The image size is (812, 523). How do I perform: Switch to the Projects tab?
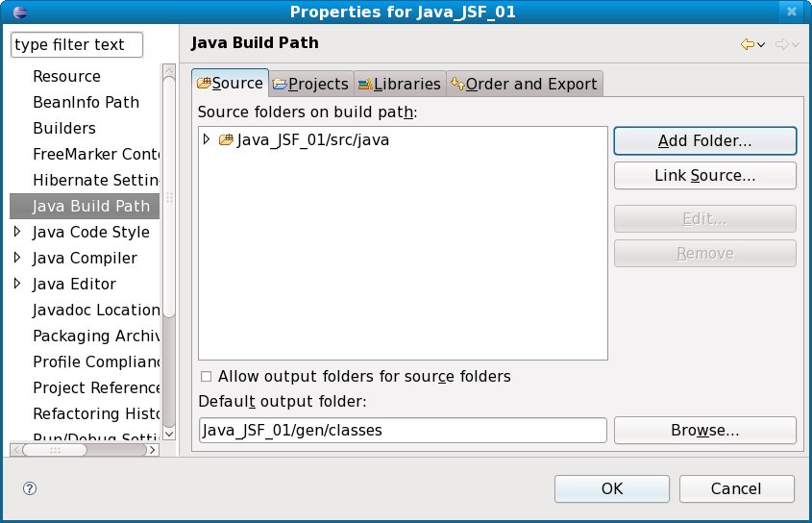click(310, 84)
